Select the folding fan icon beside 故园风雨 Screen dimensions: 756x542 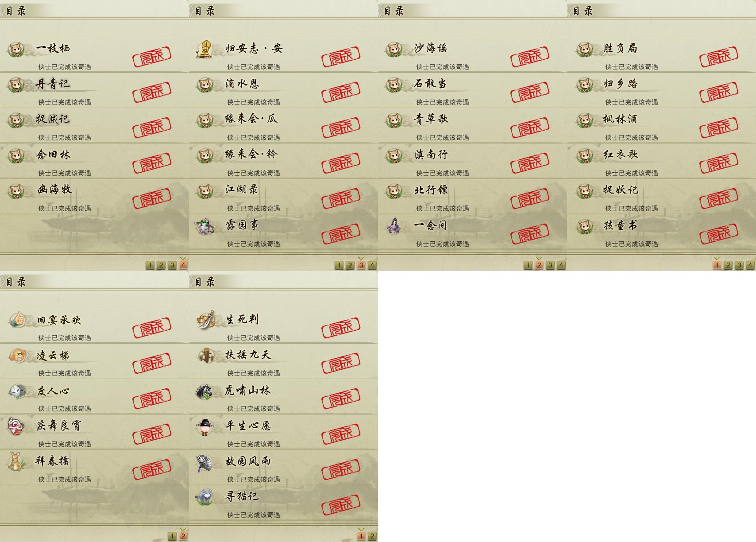[205, 461]
